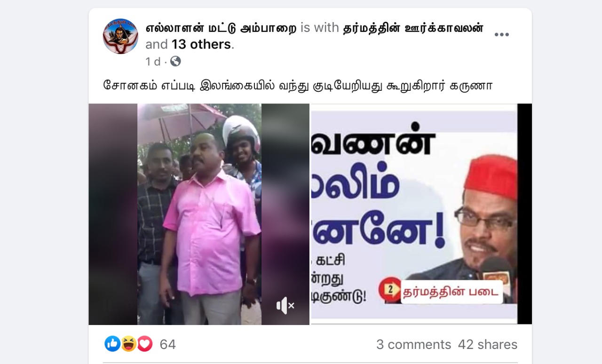View the 42 shares list
Viewport: 602px width, 364px height.
pos(488,344)
